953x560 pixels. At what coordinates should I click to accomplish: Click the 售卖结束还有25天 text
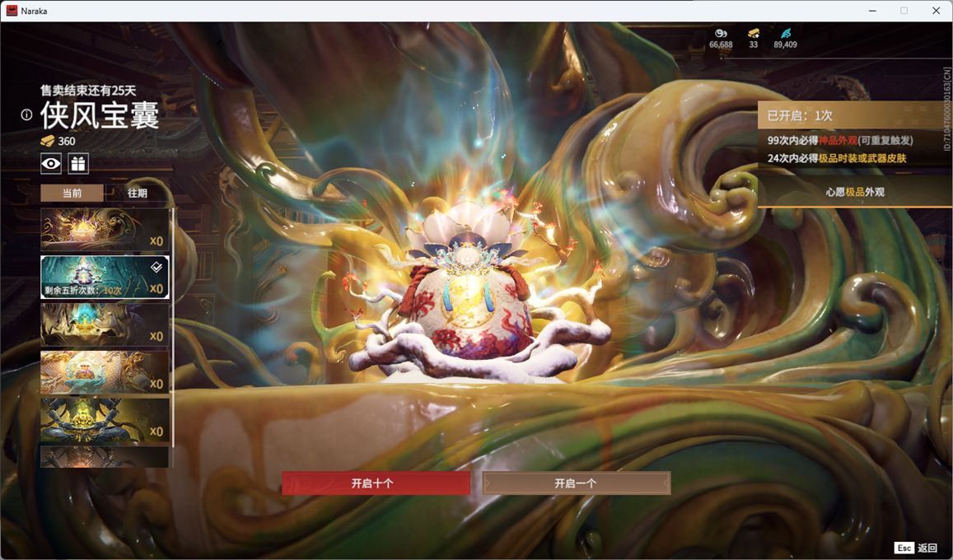(88, 91)
